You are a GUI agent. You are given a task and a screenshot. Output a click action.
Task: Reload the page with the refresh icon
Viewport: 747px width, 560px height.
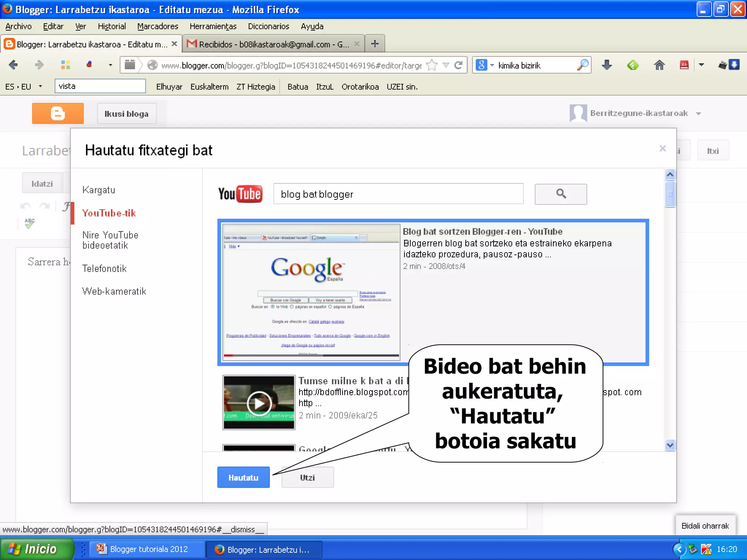(458, 65)
